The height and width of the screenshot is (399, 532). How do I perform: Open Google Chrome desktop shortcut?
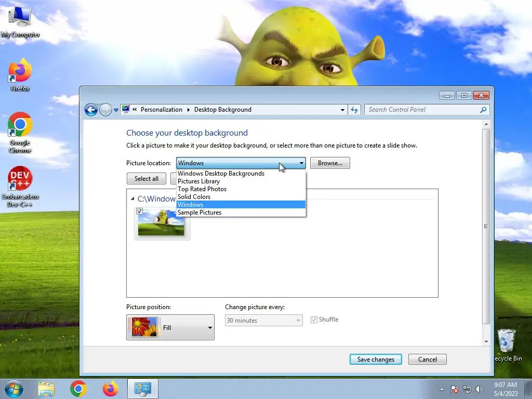[x=20, y=132]
